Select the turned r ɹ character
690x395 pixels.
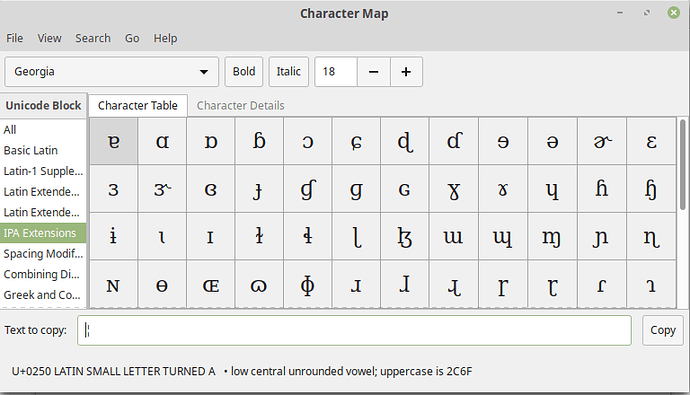[x=356, y=284]
